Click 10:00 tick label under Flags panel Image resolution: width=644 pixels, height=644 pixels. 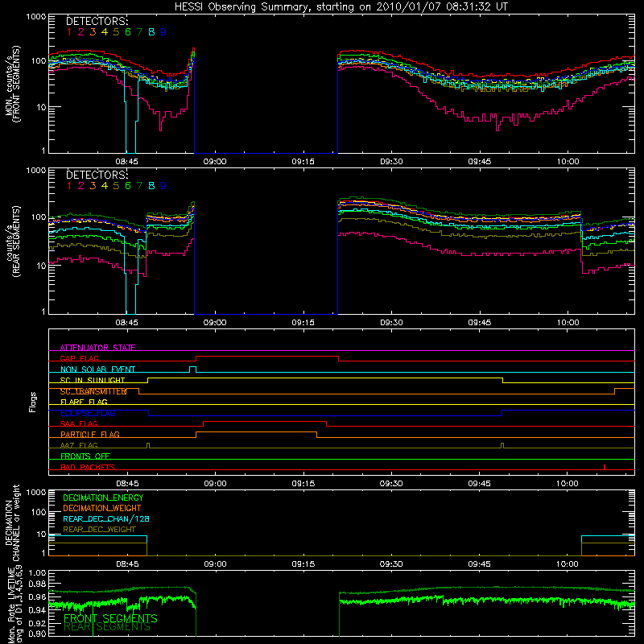pos(568,484)
